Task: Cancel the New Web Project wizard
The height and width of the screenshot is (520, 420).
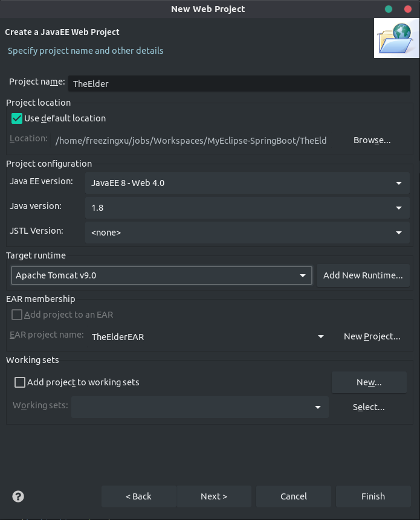Action: pos(294,496)
